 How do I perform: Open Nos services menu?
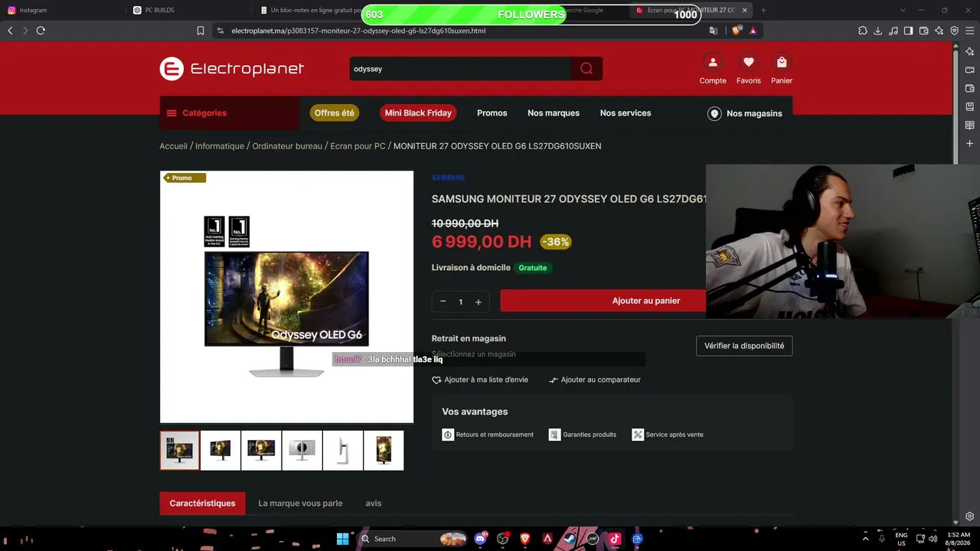(x=626, y=113)
